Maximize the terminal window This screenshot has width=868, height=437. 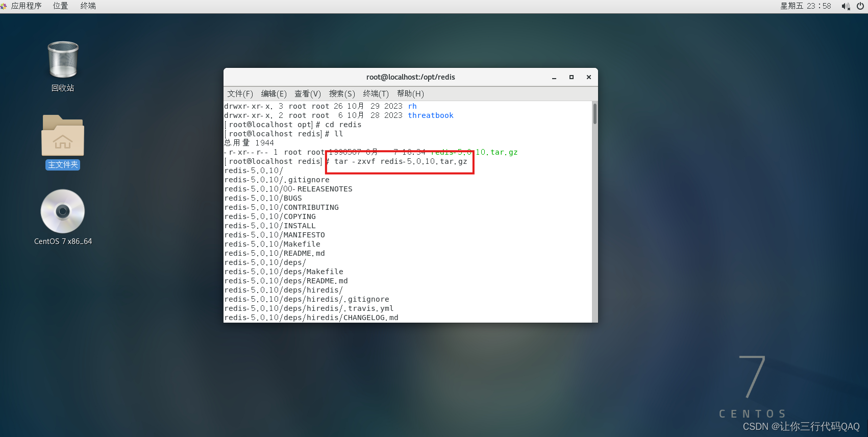tap(572, 78)
